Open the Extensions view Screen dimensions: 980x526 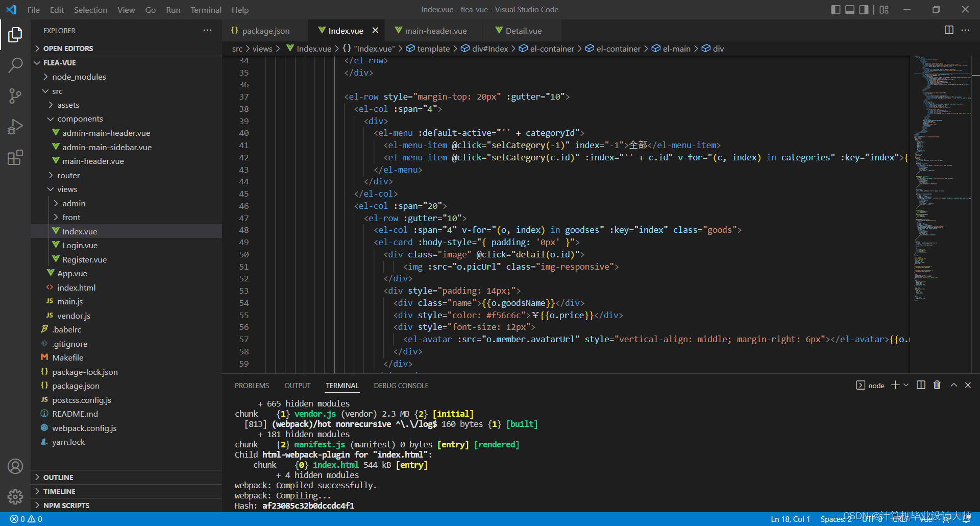[15, 157]
